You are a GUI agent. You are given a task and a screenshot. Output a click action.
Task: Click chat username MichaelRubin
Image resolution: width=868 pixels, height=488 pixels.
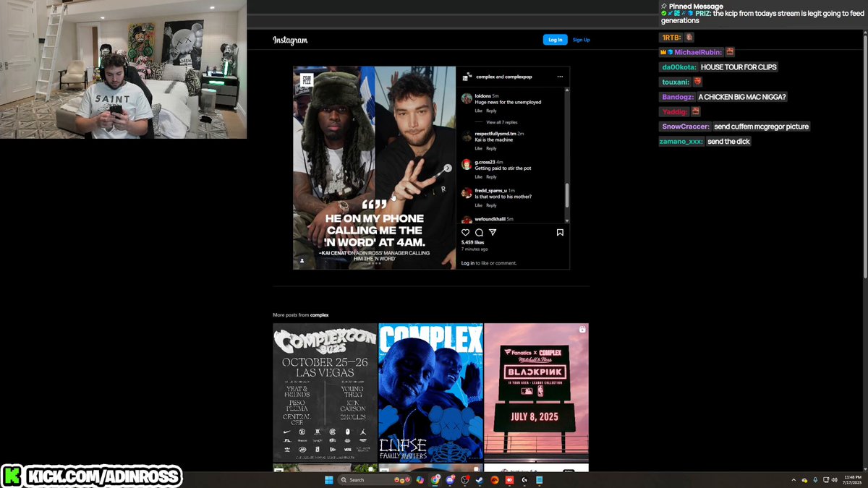[698, 52]
